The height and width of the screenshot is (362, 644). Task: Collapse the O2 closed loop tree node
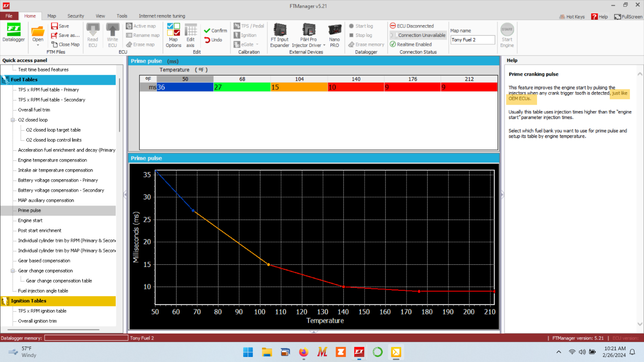coord(13,120)
